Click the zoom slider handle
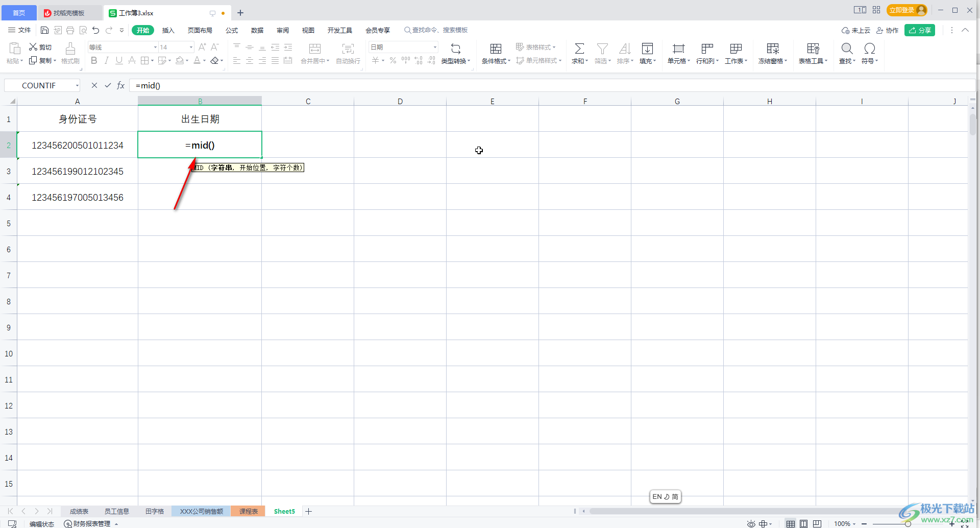980x528 pixels. pyautogui.click(x=908, y=523)
